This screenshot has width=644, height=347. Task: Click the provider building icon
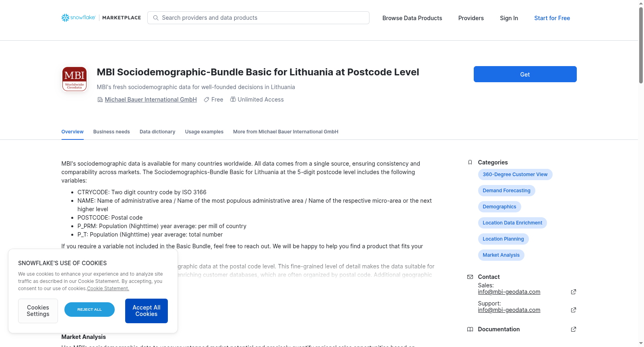click(x=100, y=100)
